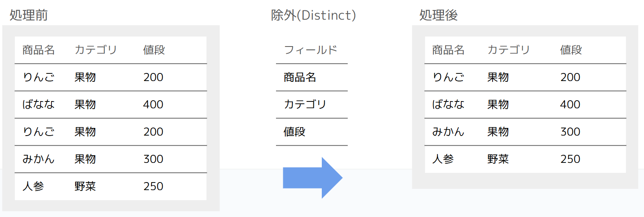
Task: Click 値段 column header in 処理前 table
Action: coord(154,50)
